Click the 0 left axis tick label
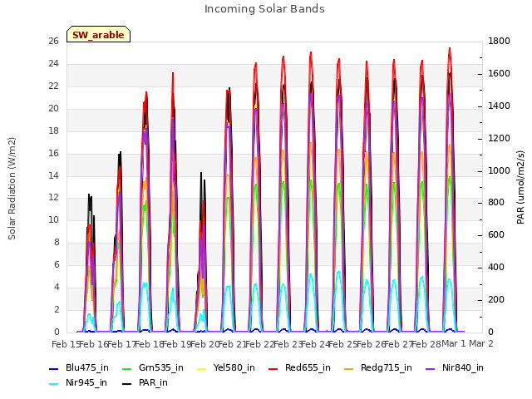The height and width of the screenshot is (399, 532). [57, 332]
